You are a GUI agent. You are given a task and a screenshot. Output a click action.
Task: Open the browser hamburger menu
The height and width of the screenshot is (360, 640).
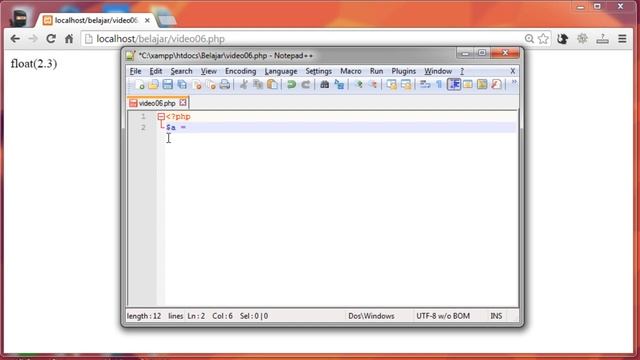[622, 39]
